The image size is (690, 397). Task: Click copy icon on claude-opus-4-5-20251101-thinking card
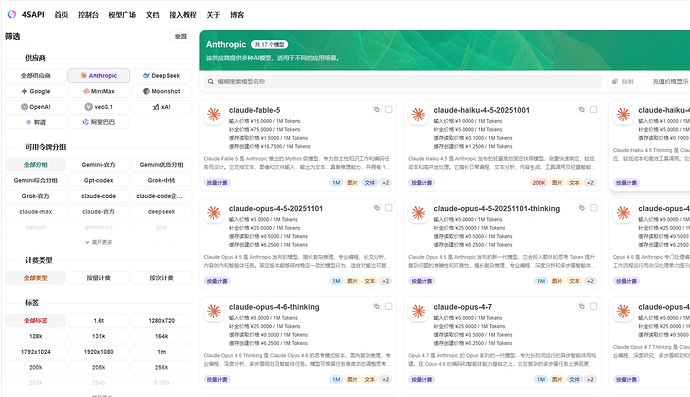pyautogui.click(x=581, y=208)
